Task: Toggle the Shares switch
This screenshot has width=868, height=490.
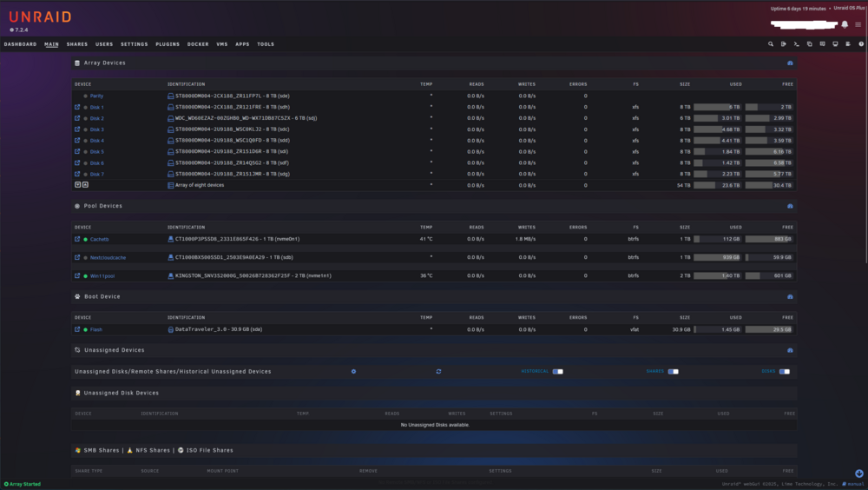Action: (x=674, y=371)
